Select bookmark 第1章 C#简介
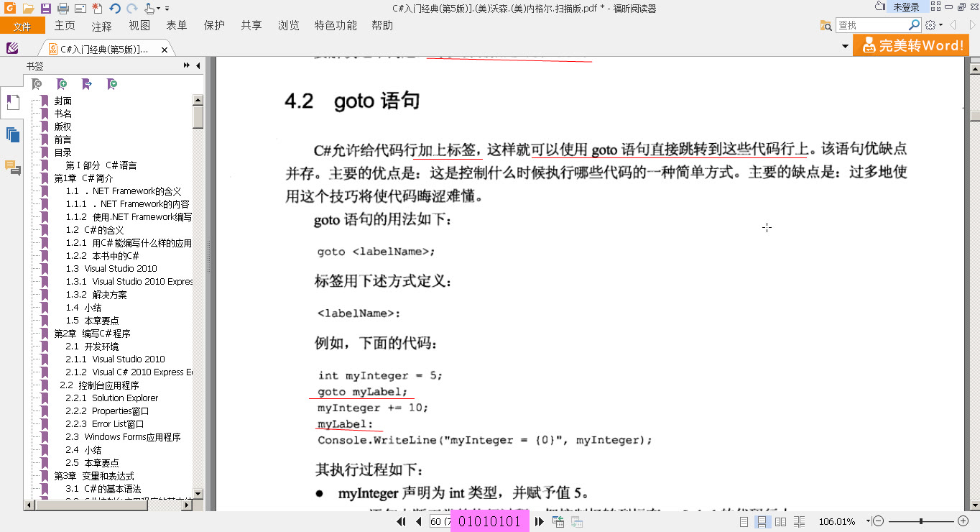The width and height of the screenshot is (980, 532). 84,178
